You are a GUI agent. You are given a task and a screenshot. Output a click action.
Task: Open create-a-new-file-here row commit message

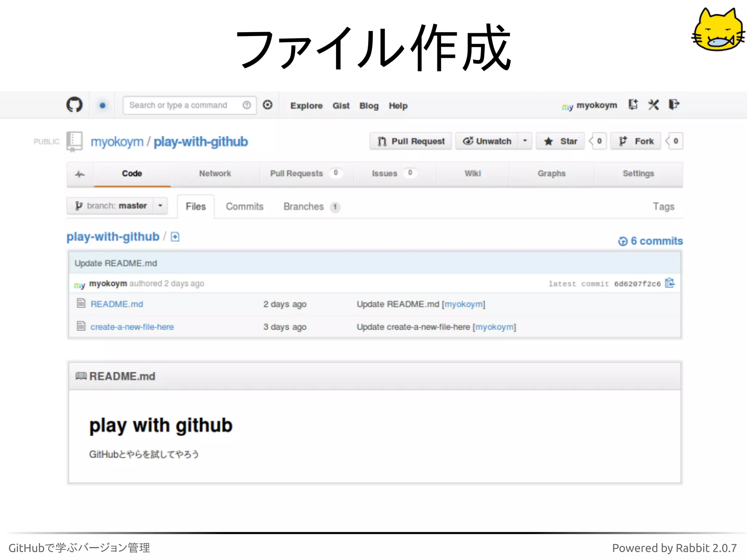coord(413,327)
